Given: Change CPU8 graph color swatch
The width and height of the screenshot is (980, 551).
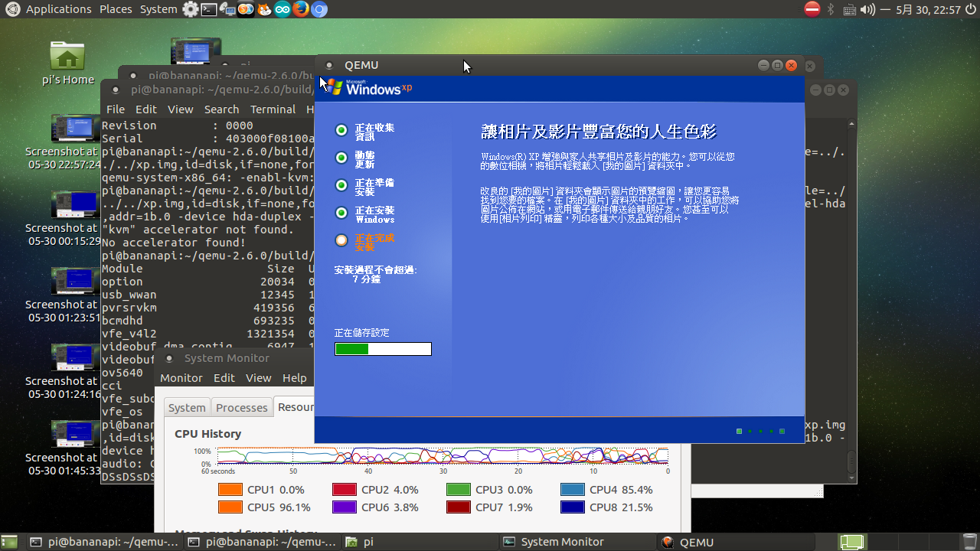Looking at the screenshot, I should 572,507.
